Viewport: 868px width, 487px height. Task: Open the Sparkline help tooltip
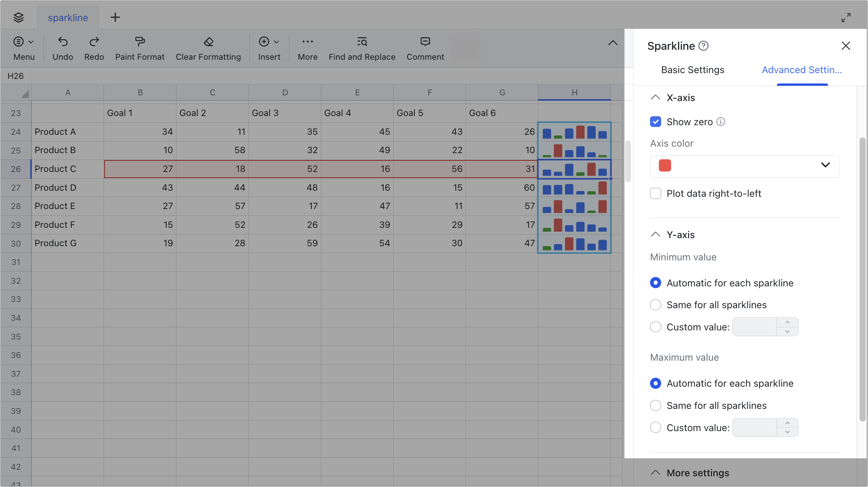(x=704, y=46)
